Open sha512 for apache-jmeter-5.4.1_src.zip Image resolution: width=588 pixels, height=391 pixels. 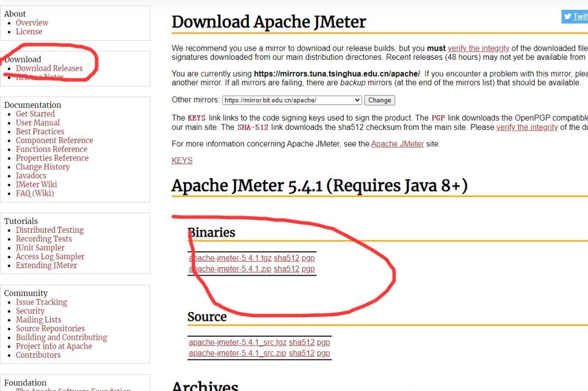click(302, 353)
